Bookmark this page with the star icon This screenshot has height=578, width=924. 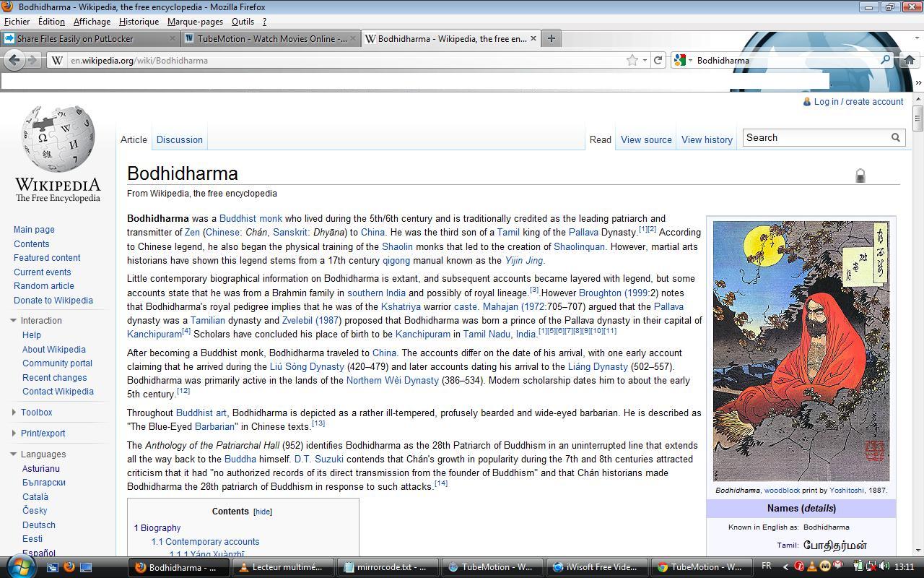tap(632, 60)
